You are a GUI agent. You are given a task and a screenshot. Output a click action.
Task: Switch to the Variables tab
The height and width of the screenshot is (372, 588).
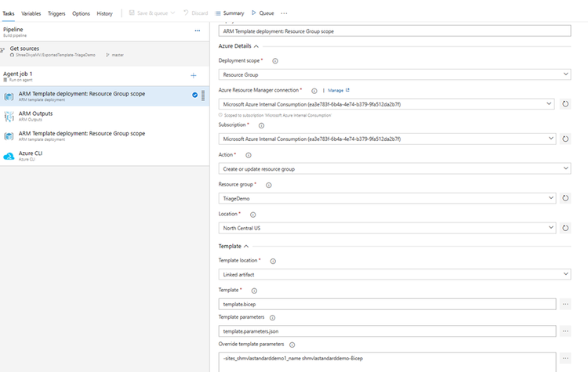click(x=31, y=13)
